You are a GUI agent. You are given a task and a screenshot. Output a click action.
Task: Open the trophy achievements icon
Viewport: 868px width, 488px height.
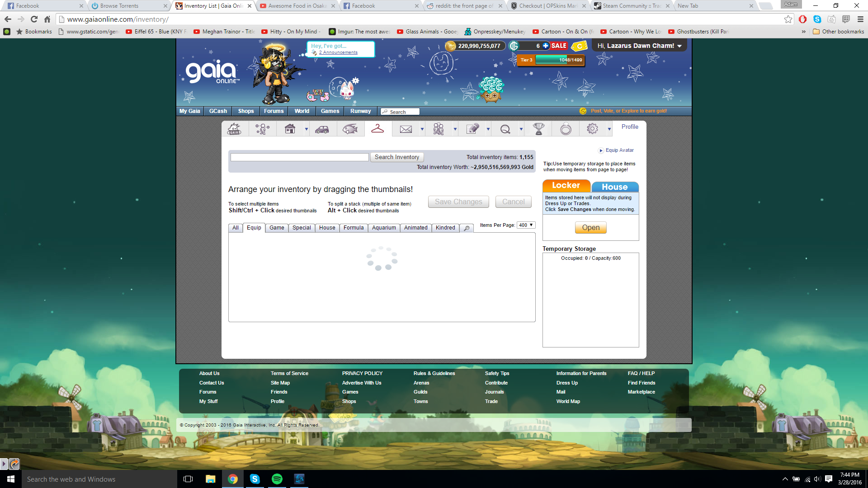[x=538, y=129]
